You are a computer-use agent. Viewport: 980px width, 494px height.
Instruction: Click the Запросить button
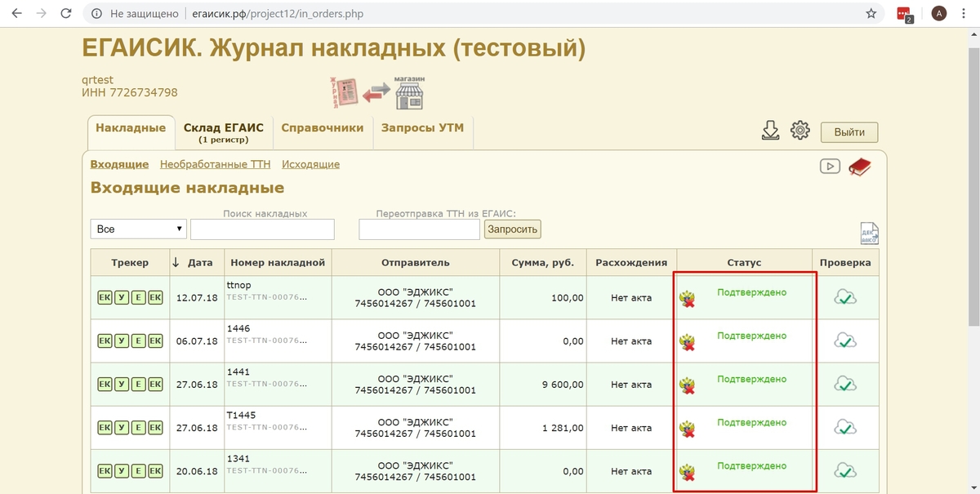(x=513, y=229)
